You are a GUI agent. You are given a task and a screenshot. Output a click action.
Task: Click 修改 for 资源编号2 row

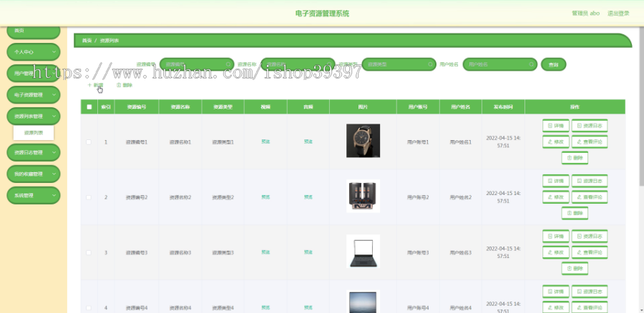pos(556,197)
